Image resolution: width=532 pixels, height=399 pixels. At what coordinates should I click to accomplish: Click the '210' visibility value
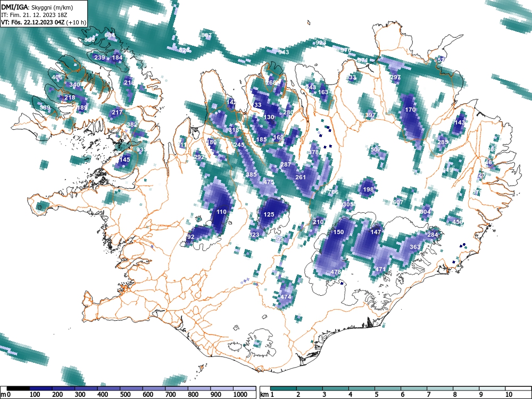click(318, 222)
